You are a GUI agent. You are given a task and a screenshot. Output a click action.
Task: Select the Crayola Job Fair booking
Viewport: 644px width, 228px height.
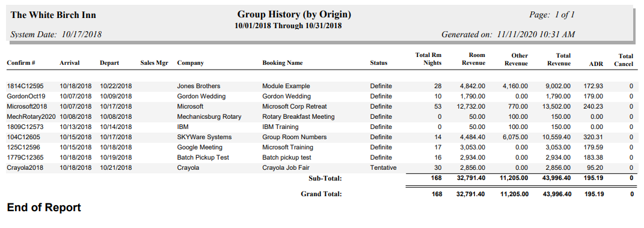coord(286,168)
